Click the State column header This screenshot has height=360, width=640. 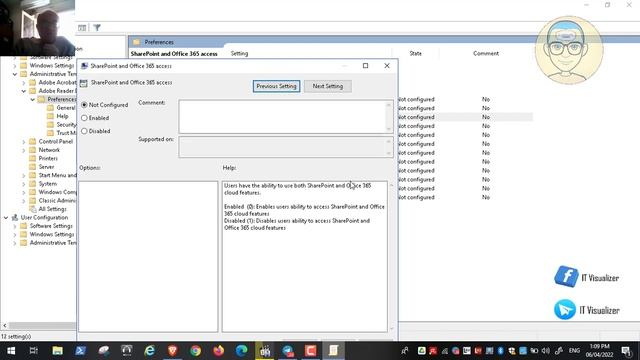pyautogui.click(x=416, y=53)
